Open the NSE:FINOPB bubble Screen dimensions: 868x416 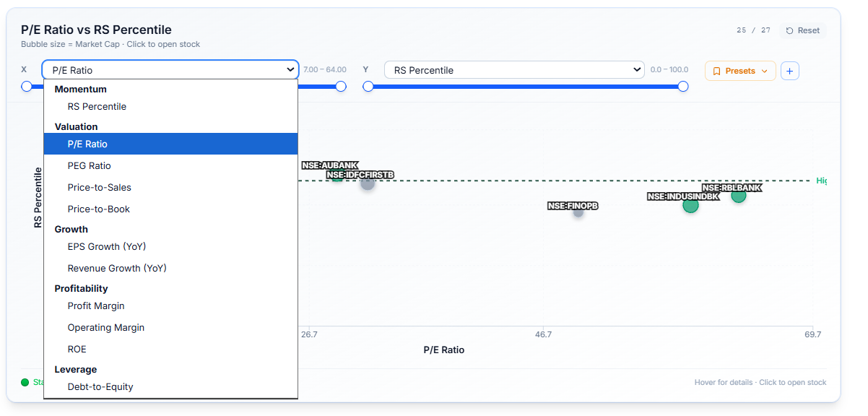click(x=578, y=212)
